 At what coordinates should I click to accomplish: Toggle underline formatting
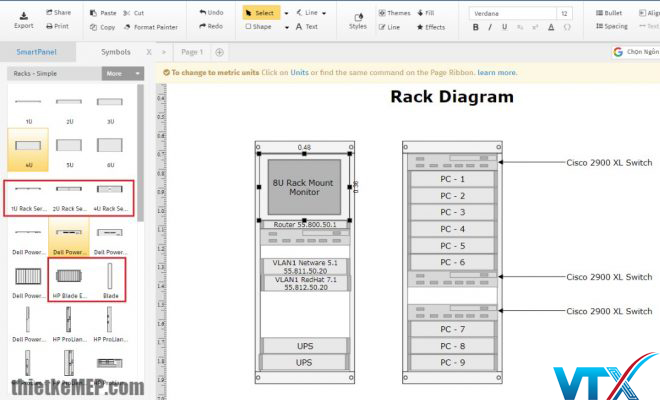(x=505, y=27)
